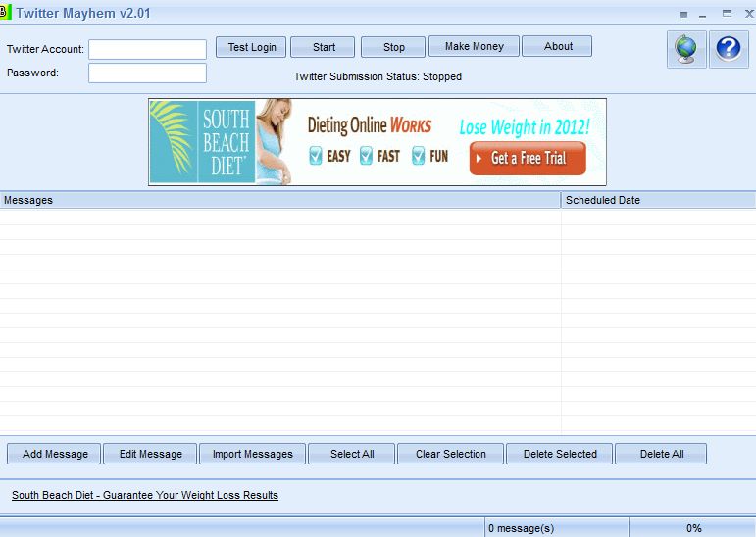
Task: Focus the Password input field
Action: 147,73
